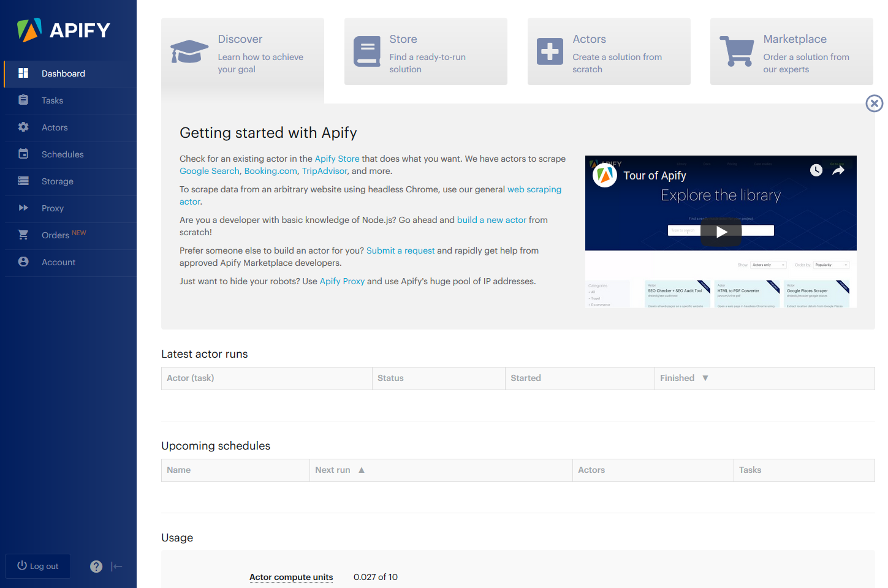
Task: Click the Discover graduation cap icon
Action: 189,51
